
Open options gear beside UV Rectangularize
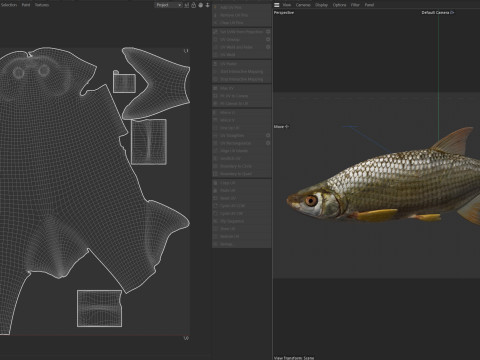268,143
